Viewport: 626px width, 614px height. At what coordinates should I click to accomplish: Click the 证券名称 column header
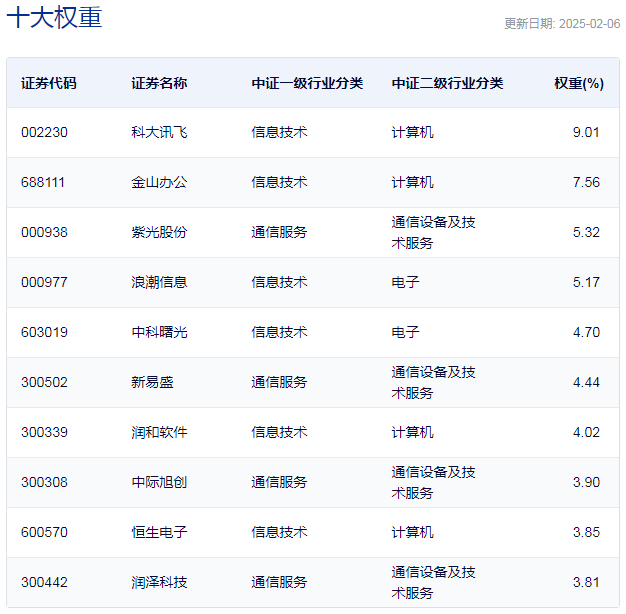click(159, 83)
